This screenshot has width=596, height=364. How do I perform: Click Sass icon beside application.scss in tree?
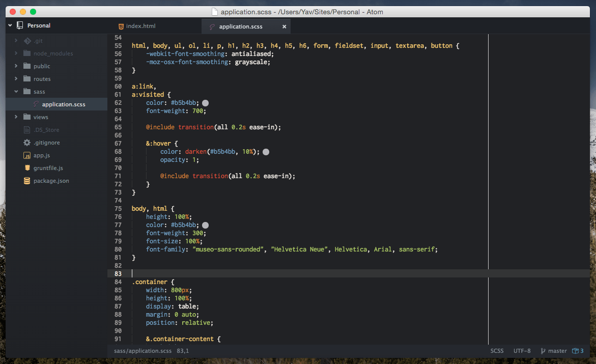click(x=36, y=104)
